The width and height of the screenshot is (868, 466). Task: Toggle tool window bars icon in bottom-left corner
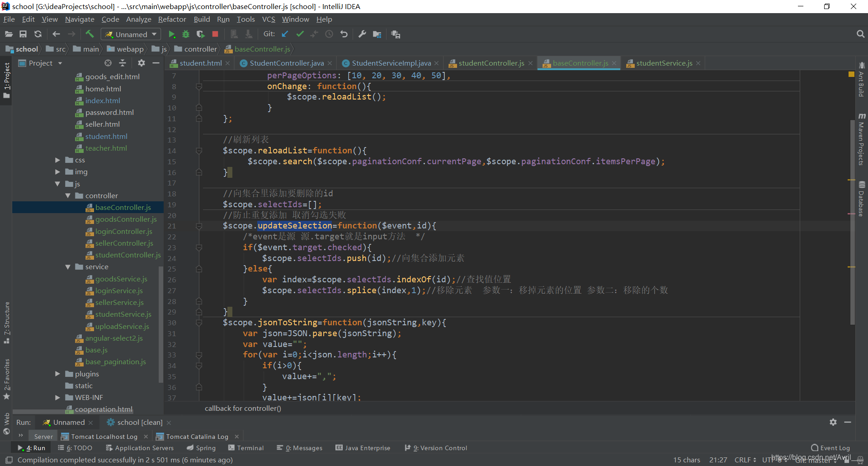(x=9, y=460)
